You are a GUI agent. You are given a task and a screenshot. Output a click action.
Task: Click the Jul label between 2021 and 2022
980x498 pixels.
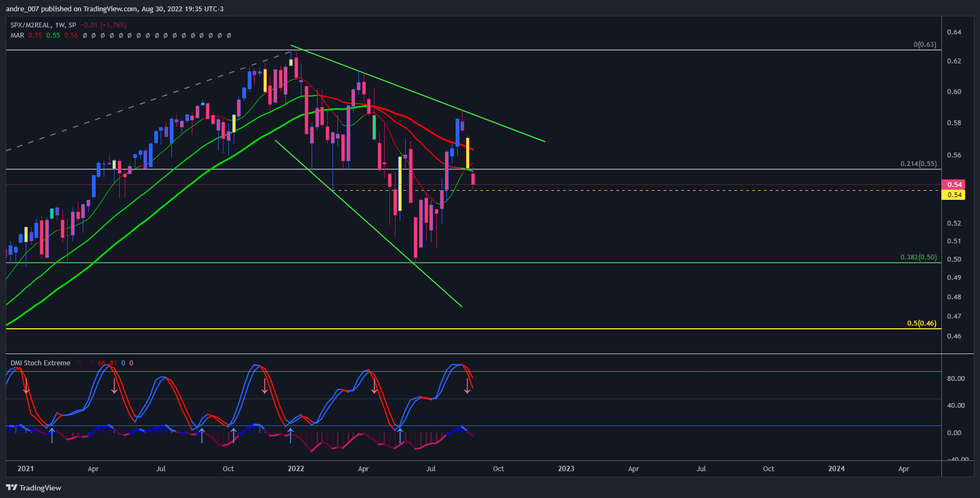(161, 468)
